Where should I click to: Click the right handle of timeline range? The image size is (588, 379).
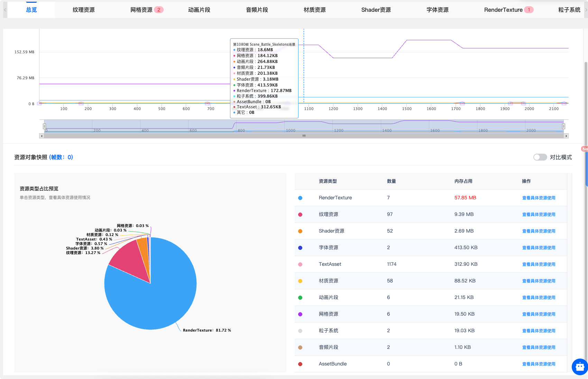coord(563,126)
